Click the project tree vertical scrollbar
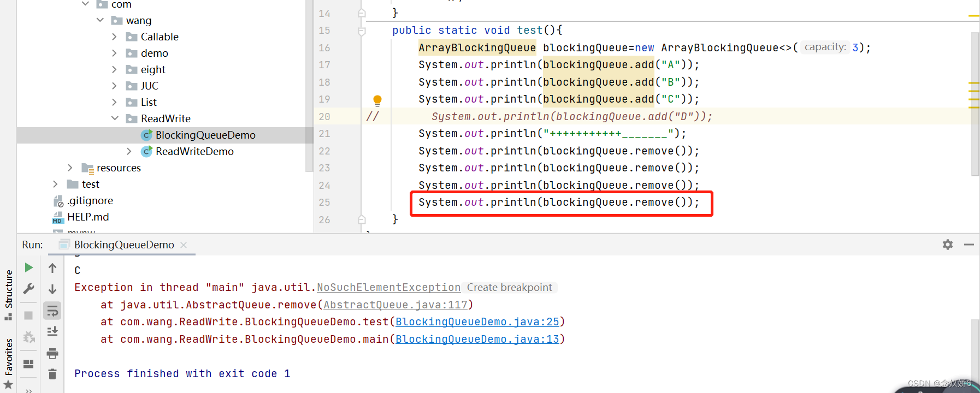This screenshot has width=980, height=393. pyautogui.click(x=309, y=85)
